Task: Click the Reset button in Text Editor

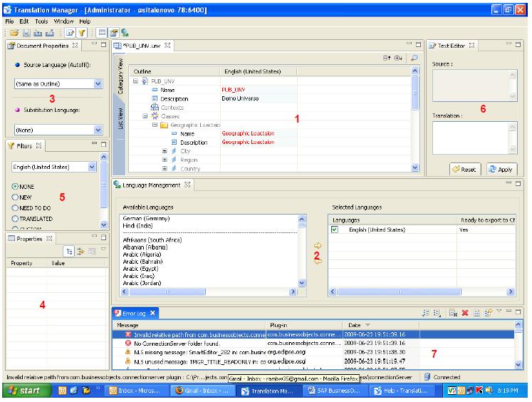Action: tap(466, 170)
